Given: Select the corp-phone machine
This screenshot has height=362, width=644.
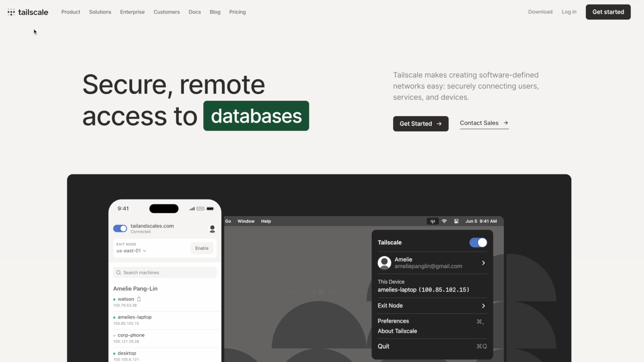Looking at the screenshot, I should (165, 338).
